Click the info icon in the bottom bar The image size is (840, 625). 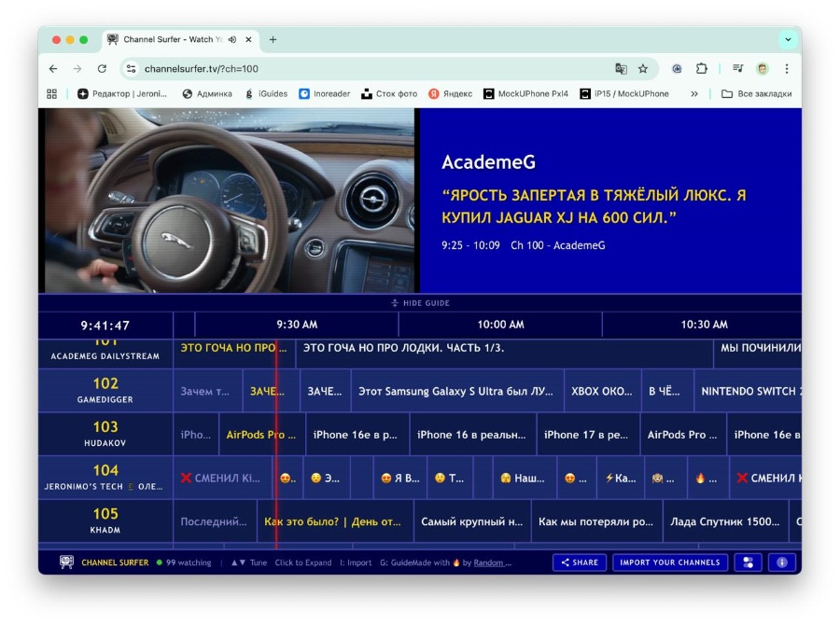point(782,562)
